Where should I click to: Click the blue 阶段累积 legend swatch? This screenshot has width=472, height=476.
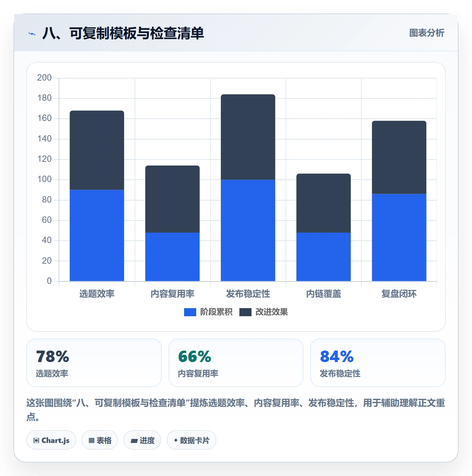coord(190,312)
